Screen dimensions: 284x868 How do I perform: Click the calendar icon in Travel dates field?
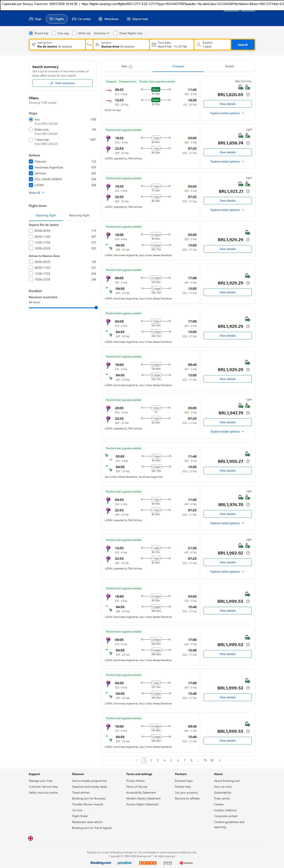click(x=154, y=45)
